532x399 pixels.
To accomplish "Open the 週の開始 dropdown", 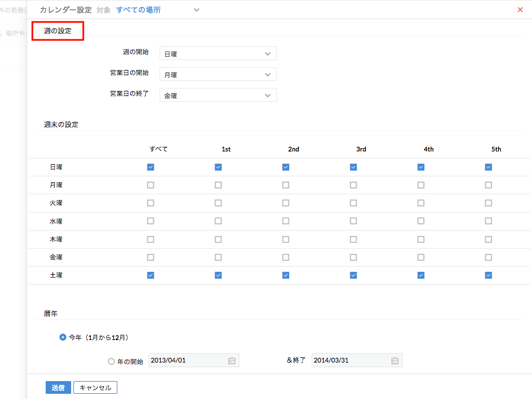I will pyautogui.click(x=218, y=54).
